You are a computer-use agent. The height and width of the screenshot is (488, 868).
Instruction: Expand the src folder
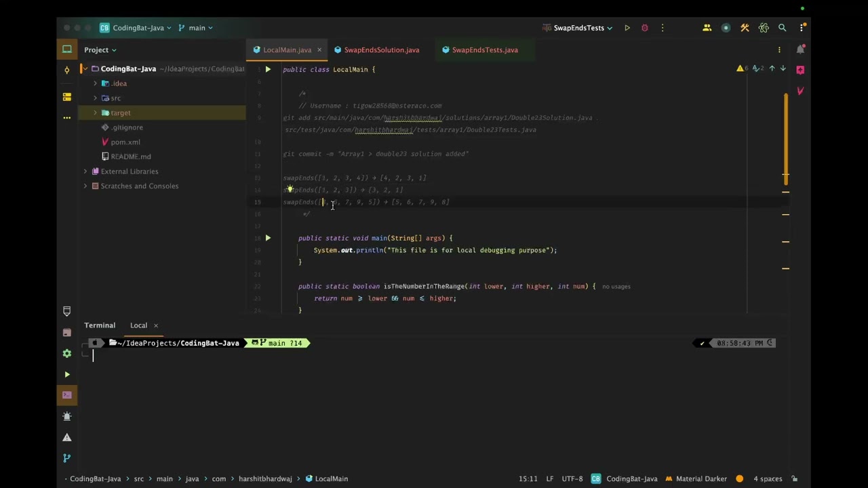[95, 98]
